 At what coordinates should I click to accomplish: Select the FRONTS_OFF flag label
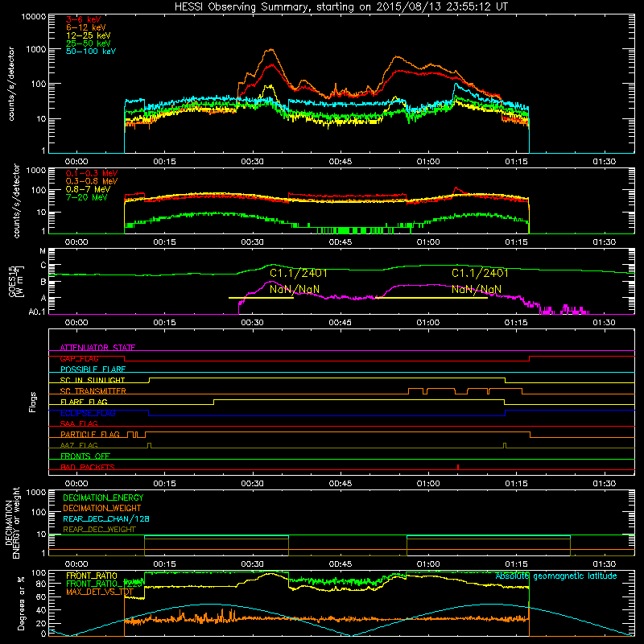tap(85, 456)
